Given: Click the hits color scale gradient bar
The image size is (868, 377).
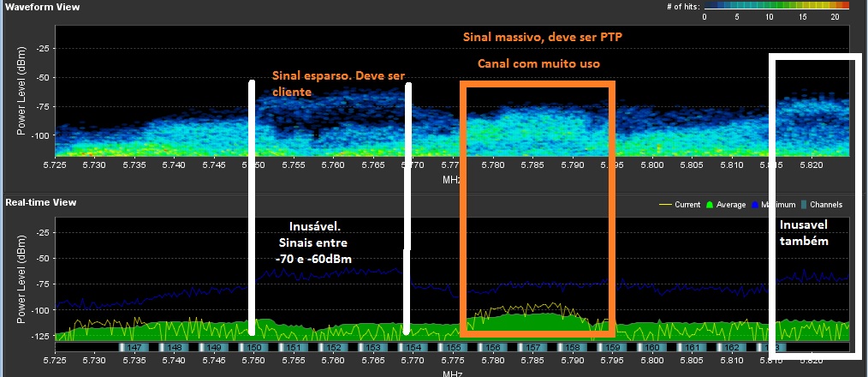Looking at the screenshot, I should [776, 6].
